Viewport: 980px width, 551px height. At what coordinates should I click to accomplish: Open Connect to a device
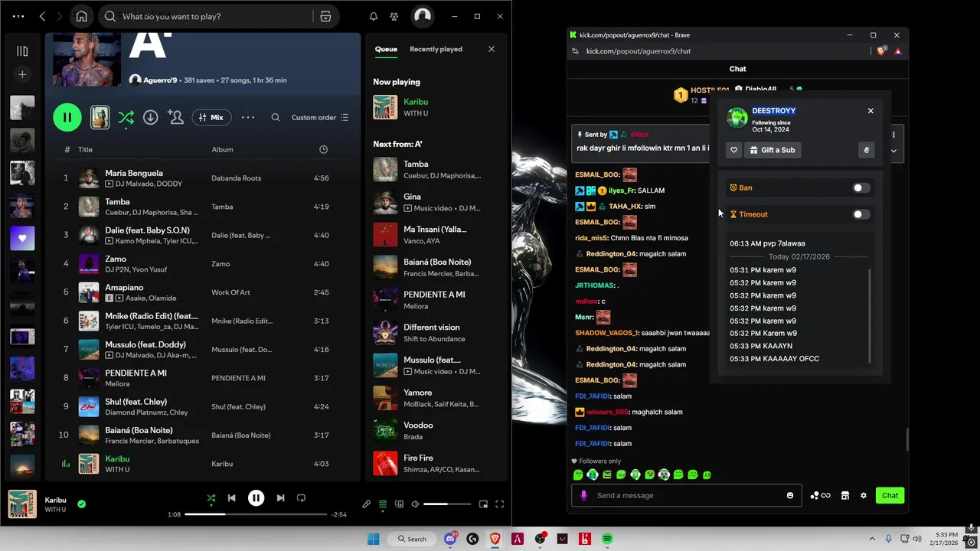coord(398,504)
